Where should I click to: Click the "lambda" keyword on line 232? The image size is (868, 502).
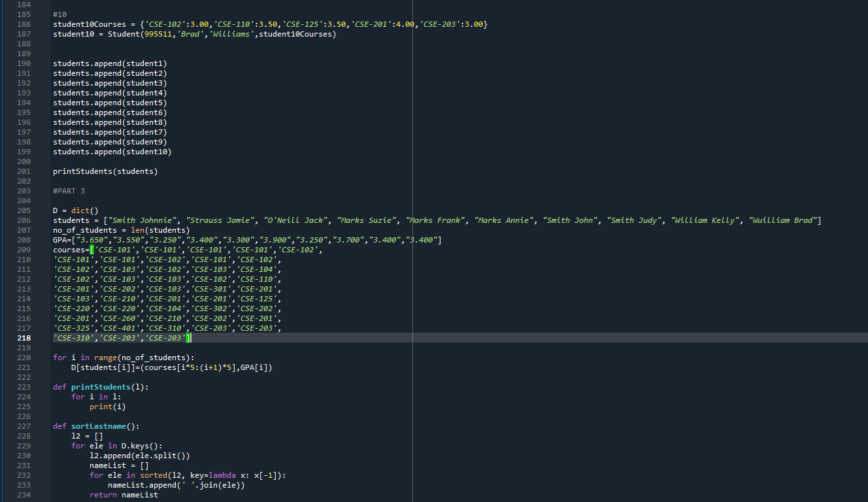point(222,475)
